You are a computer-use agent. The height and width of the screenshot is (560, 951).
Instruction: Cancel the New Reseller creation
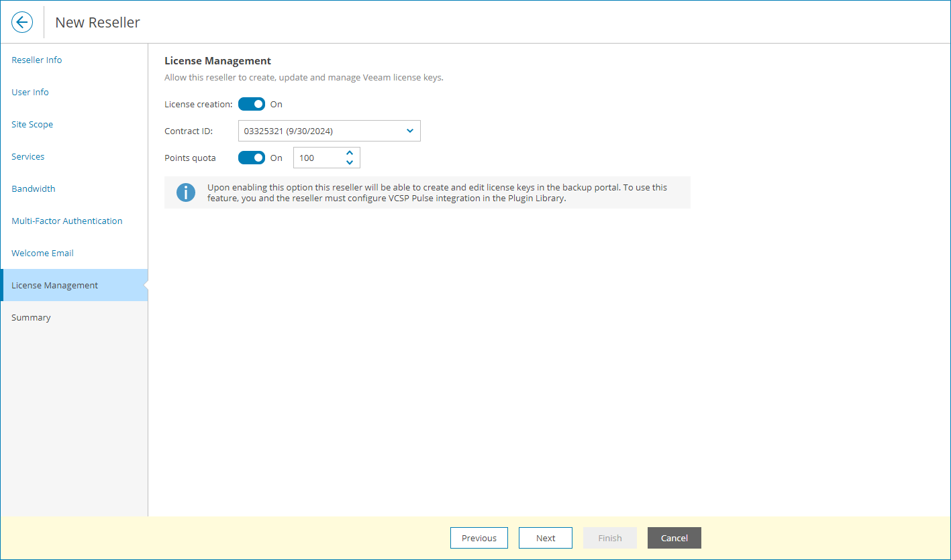(x=674, y=537)
